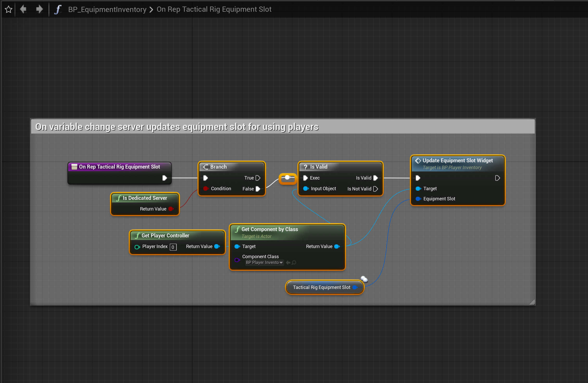Image resolution: width=588 pixels, height=383 pixels.
Task: Click the favorites star icon
Action: coord(9,9)
